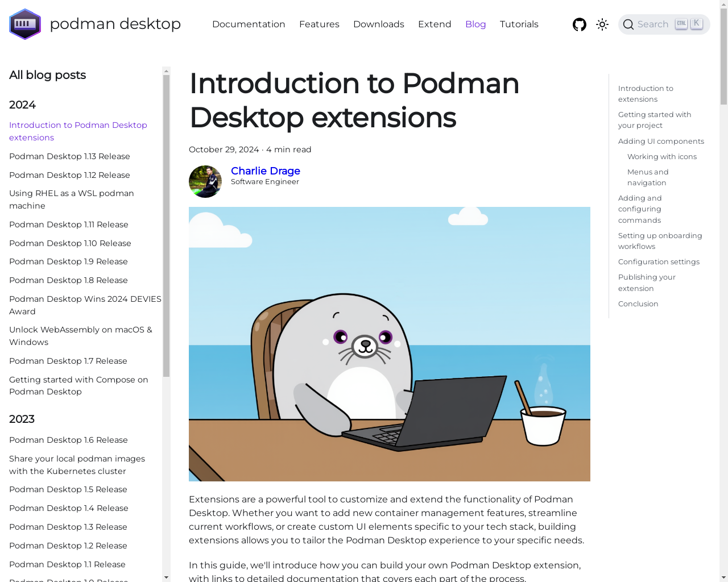728x582 pixels.
Task: Open 'Podman Desktop 1.3 Release' post
Action: pyautogui.click(x=68, y=527)
